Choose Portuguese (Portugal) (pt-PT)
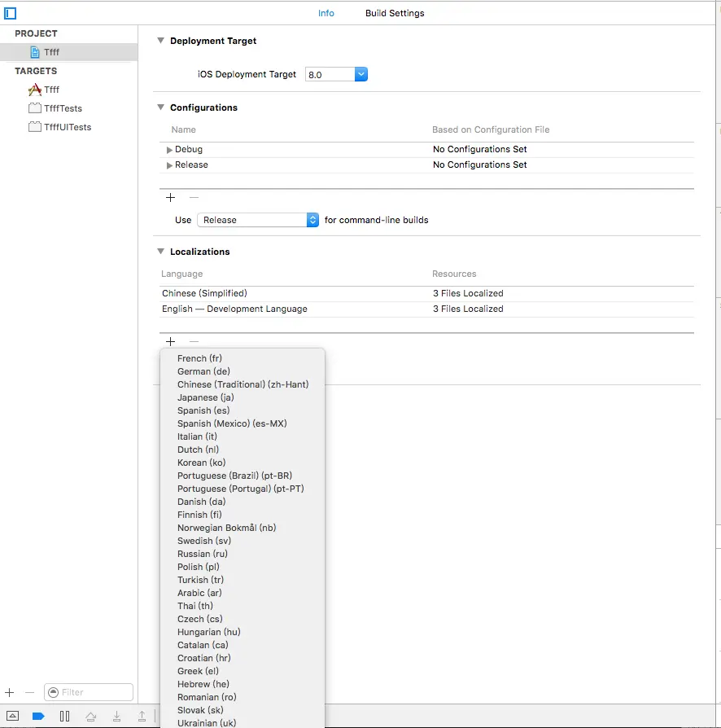This screenshot has height=728, width=721. click(243, 489)
